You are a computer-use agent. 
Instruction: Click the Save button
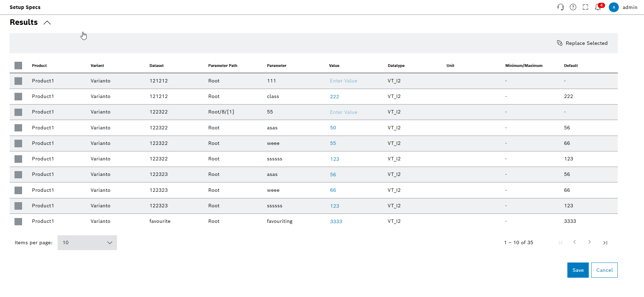point(578,270)
